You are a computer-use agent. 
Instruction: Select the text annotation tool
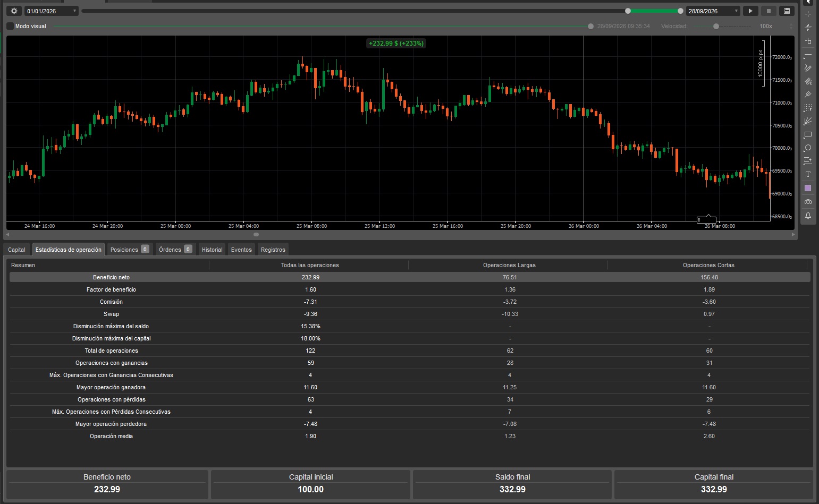pyautogui.click(x=808, y=174)
